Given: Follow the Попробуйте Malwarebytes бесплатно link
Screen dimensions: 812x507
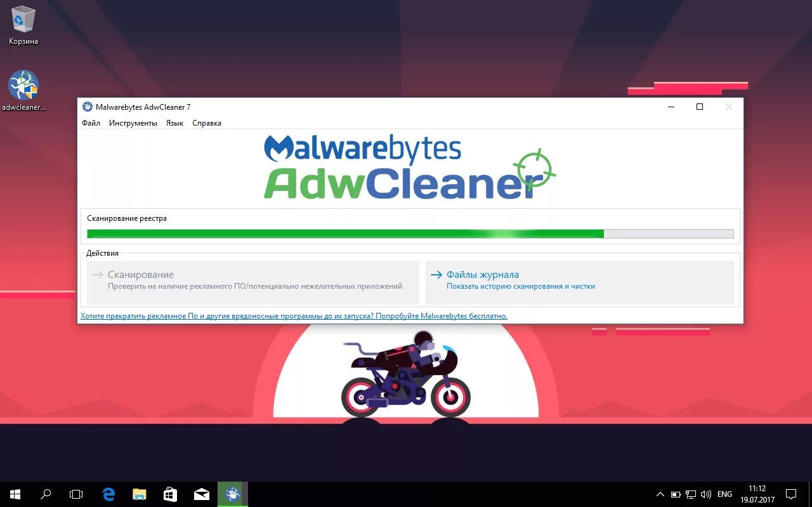Looking at the screenshot, I should coord(294,315).
